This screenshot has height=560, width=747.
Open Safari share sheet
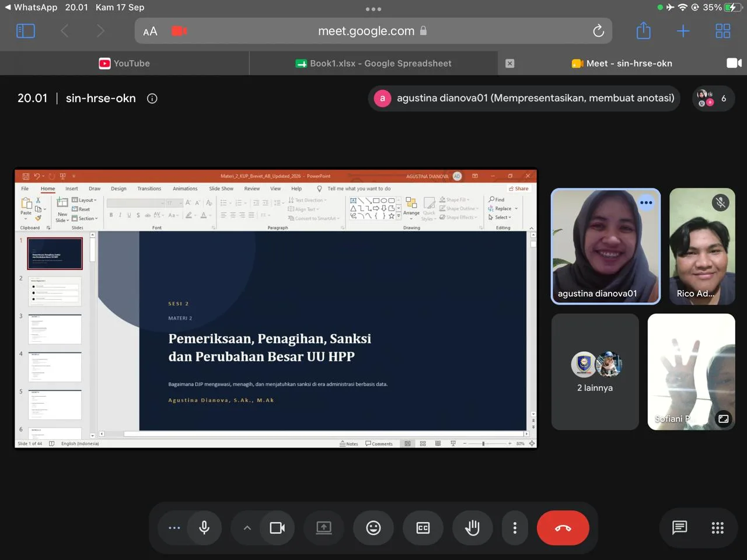(x=644, y=30)
